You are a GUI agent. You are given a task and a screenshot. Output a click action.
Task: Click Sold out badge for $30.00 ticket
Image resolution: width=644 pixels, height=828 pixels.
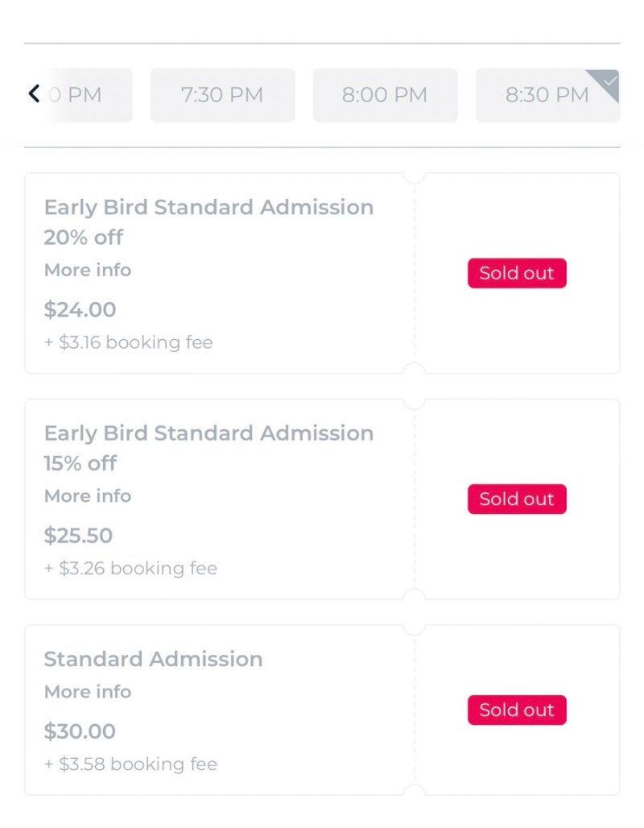coord(517,710)
